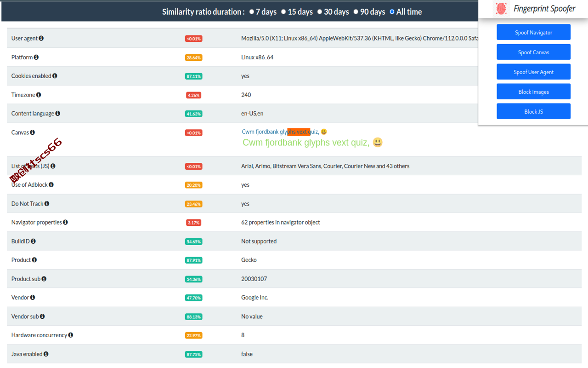
Task: Click the 'en-US,en' language value
Action: (252, 114)
